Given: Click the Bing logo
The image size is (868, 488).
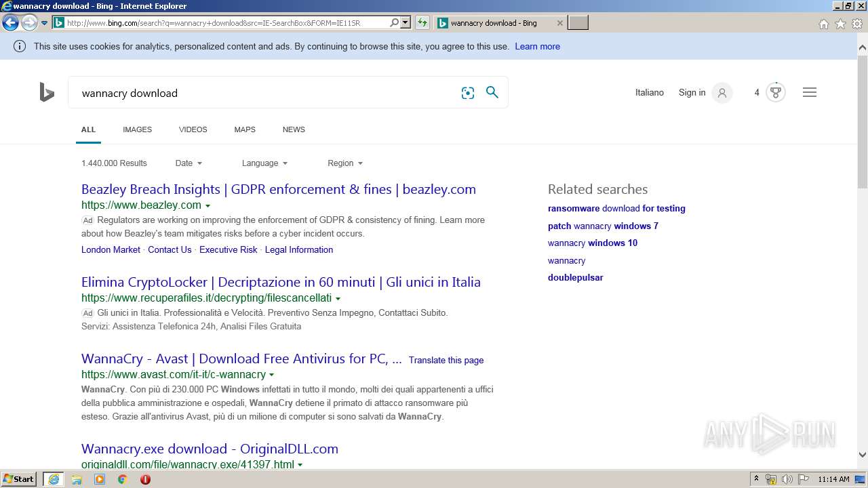Looking at the screenshot, I should tap(47, 92).
